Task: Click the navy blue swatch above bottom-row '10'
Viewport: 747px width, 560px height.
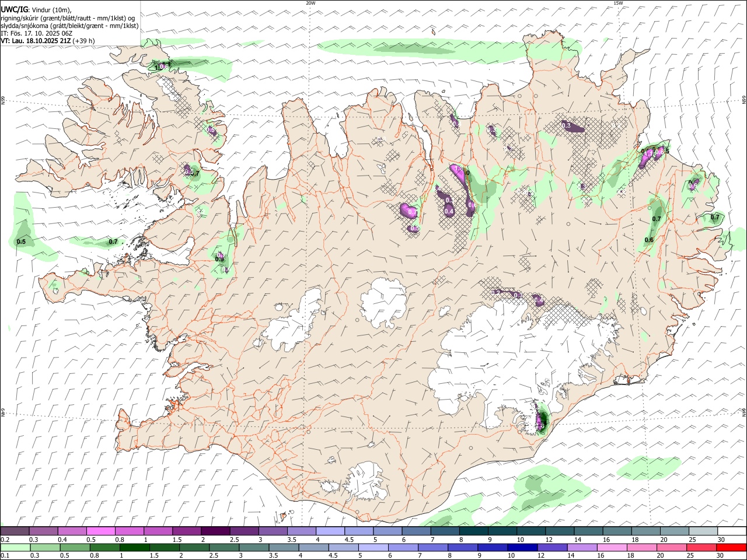Action: tap(522, 547)
